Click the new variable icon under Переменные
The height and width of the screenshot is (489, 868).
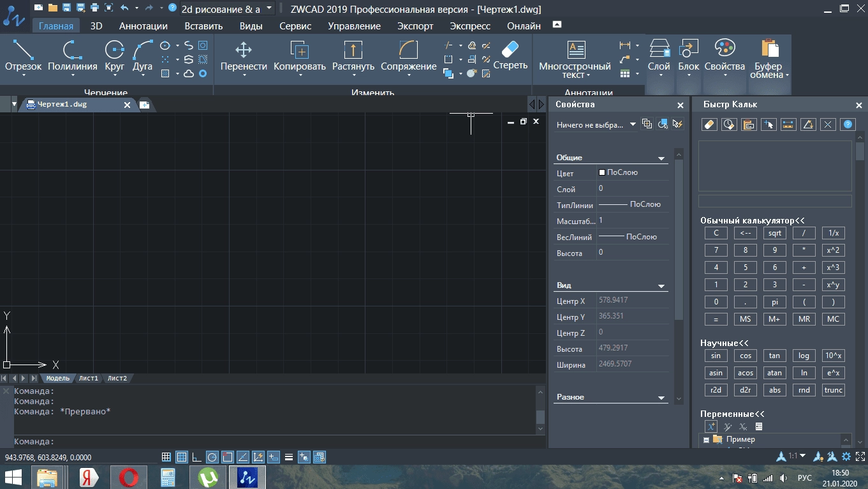point(710,426)
